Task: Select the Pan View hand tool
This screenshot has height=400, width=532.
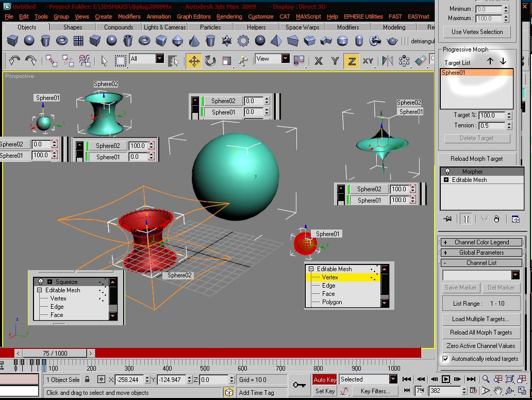Action: pos(498,391)
